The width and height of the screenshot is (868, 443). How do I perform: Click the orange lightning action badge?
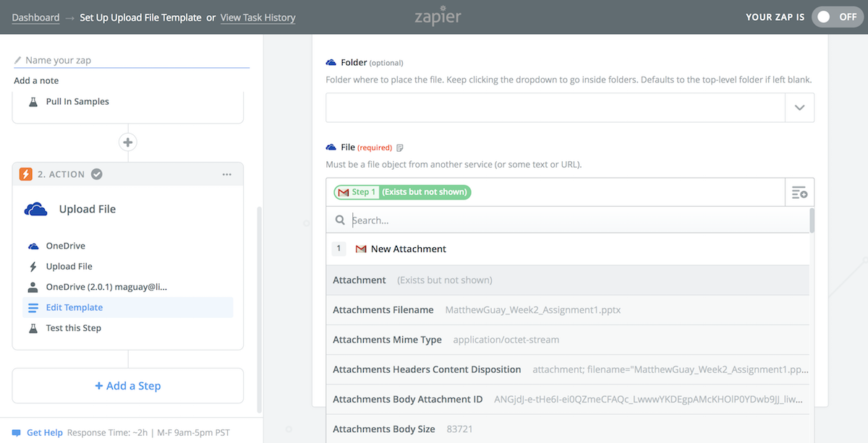[25, 174]
